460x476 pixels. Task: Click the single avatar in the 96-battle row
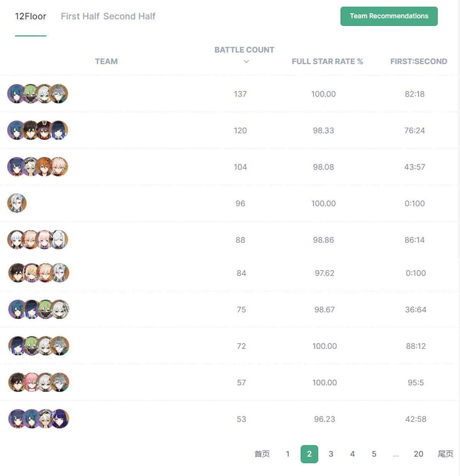tap(17, 203)
